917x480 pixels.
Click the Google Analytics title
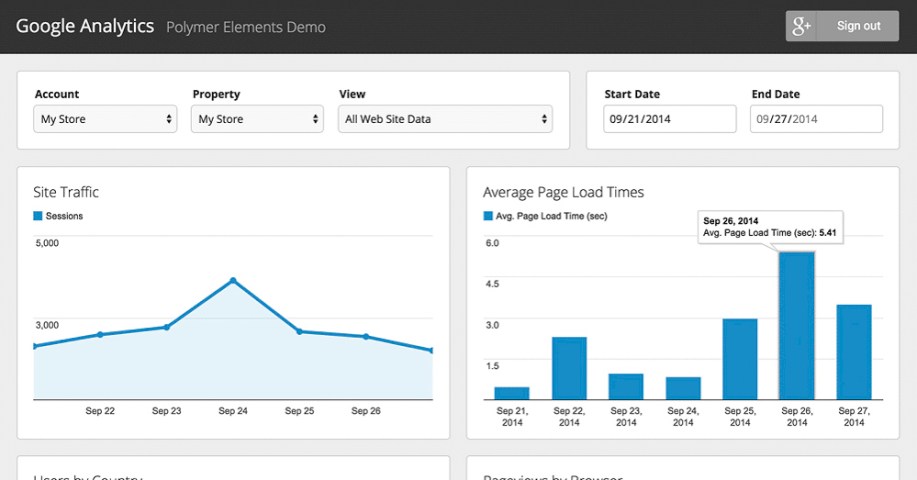tap(85, 26)
